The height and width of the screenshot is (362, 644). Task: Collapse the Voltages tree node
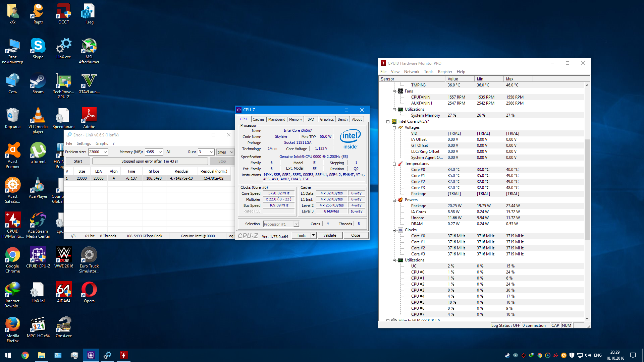coord(394,128)
